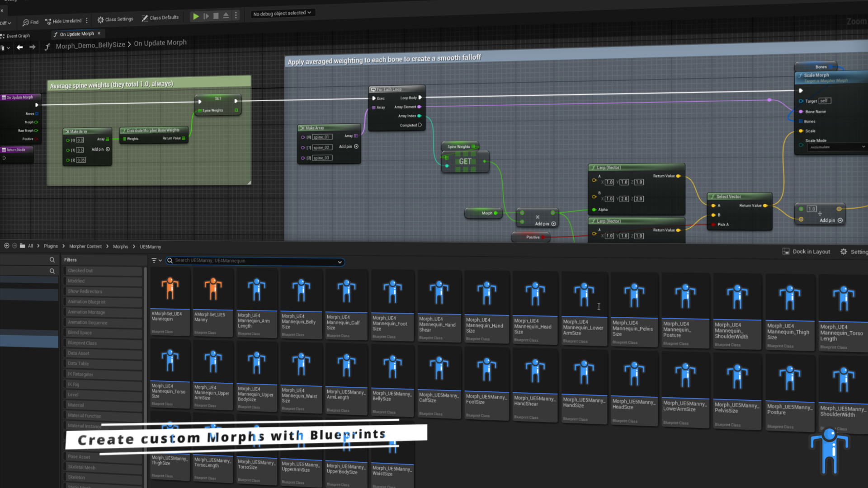Viewport: 868px width, 488px height.
Task: Click the green Play button
Action: tap(196, 16)
